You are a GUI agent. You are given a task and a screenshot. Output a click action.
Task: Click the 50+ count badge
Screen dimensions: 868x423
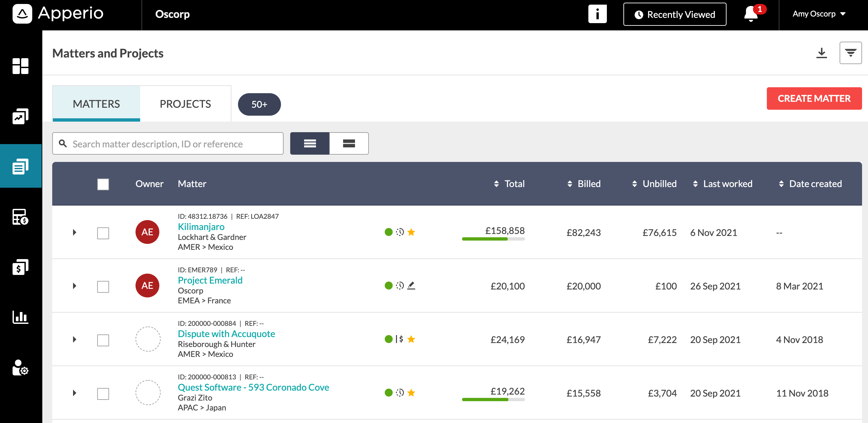(259, 104)
